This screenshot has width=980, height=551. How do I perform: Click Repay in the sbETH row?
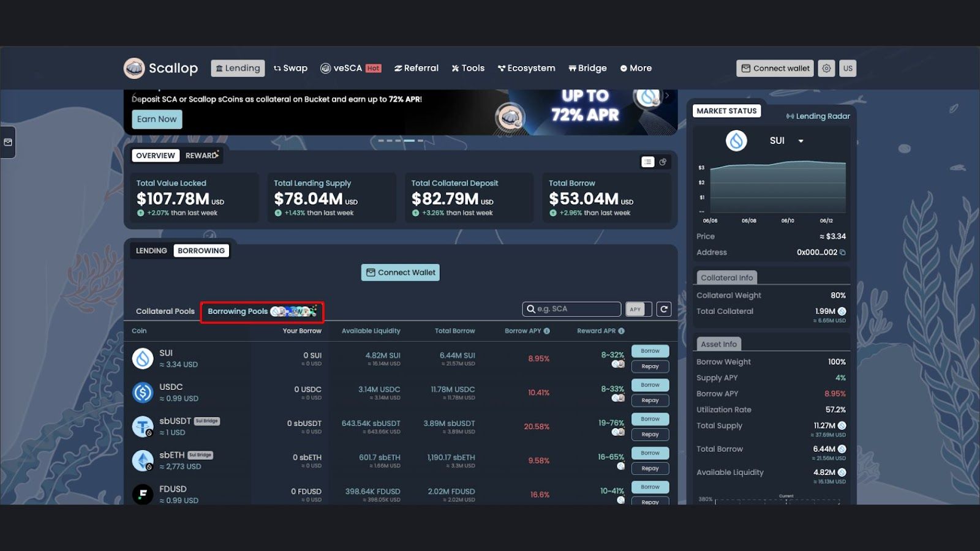tap(650, 468)
